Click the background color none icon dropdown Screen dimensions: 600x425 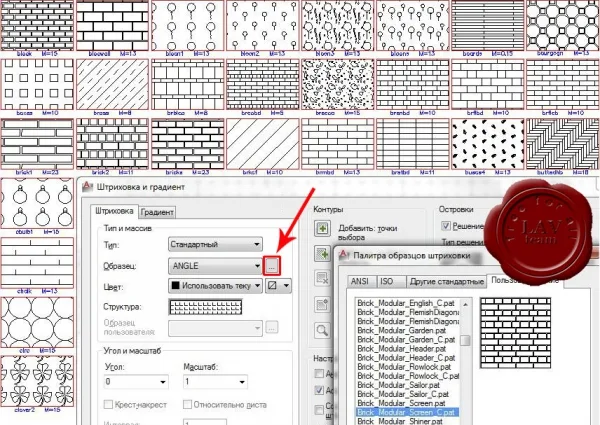coord(278,285)
